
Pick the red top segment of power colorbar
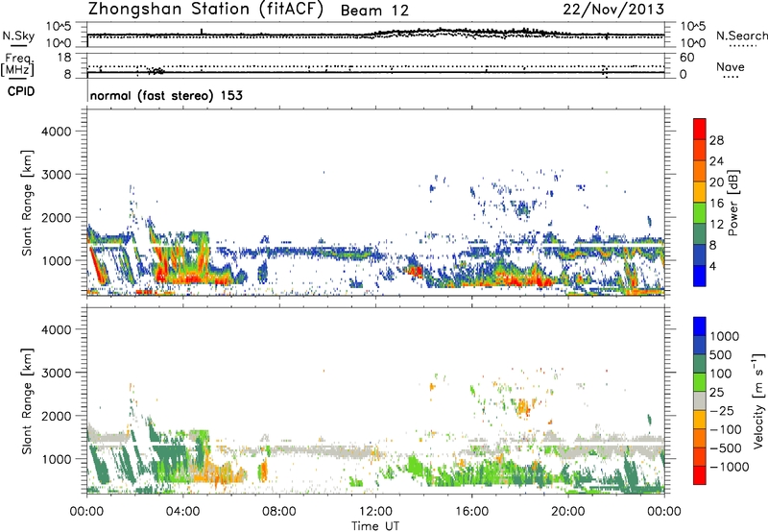700,129
